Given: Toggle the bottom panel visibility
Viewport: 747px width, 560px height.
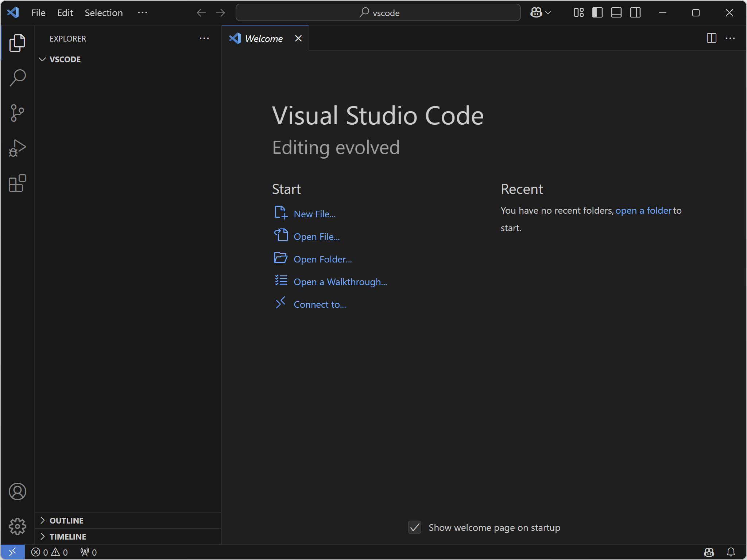Looking at the screenshot, I should [616, 13].
